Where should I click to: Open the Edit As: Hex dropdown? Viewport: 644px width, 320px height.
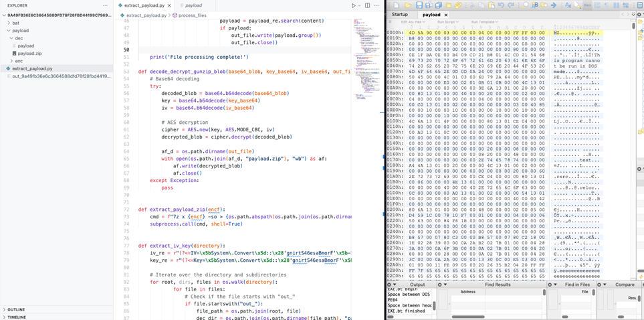414,22
